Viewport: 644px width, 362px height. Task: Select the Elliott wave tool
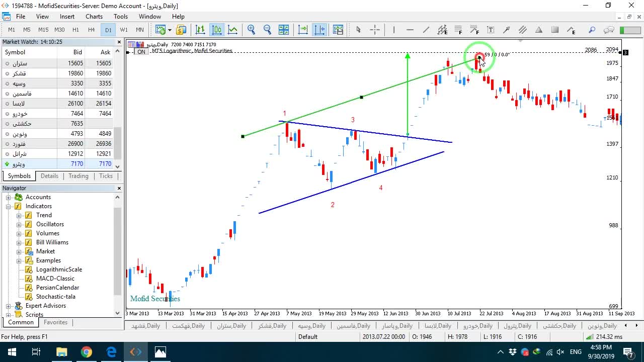coord(571,30)
